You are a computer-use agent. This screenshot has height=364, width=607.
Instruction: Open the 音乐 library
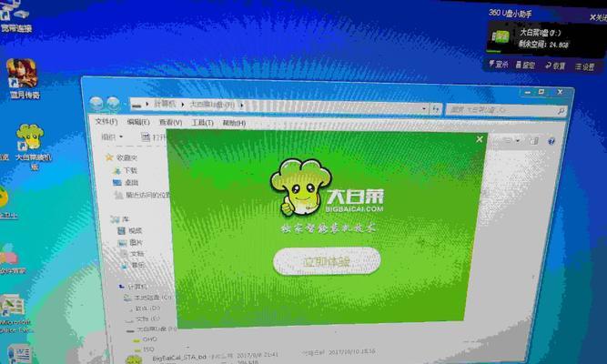pyautogui.click(x=133, y=265)
